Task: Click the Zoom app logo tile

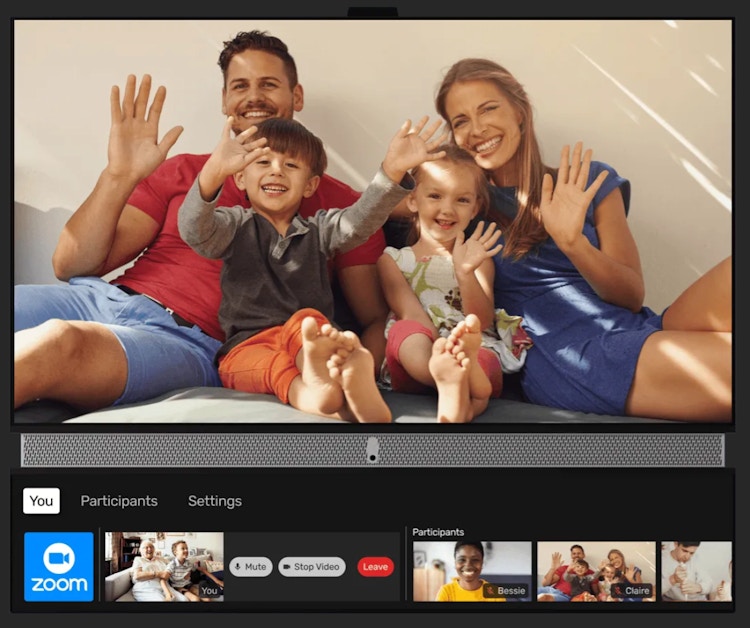Action: point(59,567)
